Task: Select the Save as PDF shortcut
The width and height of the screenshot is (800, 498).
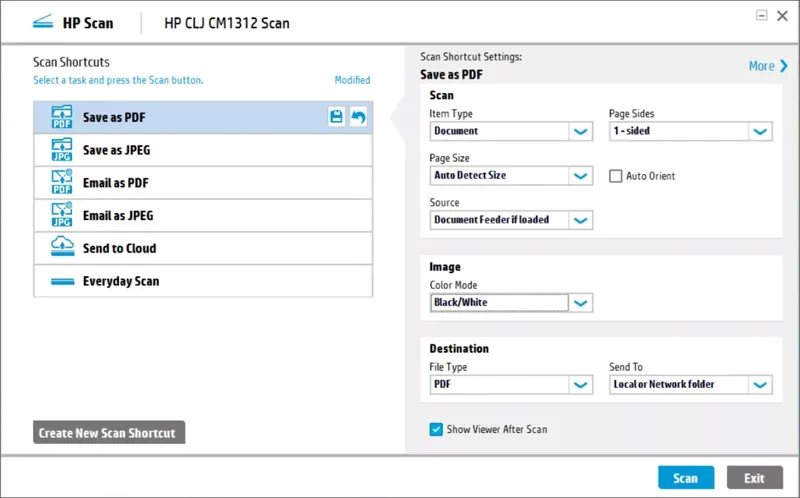Action: pos(203,117)
